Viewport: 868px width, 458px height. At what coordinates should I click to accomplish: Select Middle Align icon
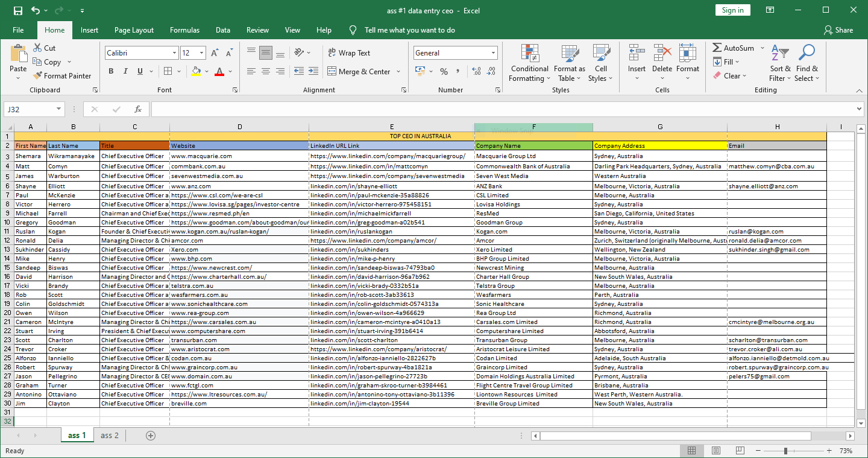pos(266,53)
